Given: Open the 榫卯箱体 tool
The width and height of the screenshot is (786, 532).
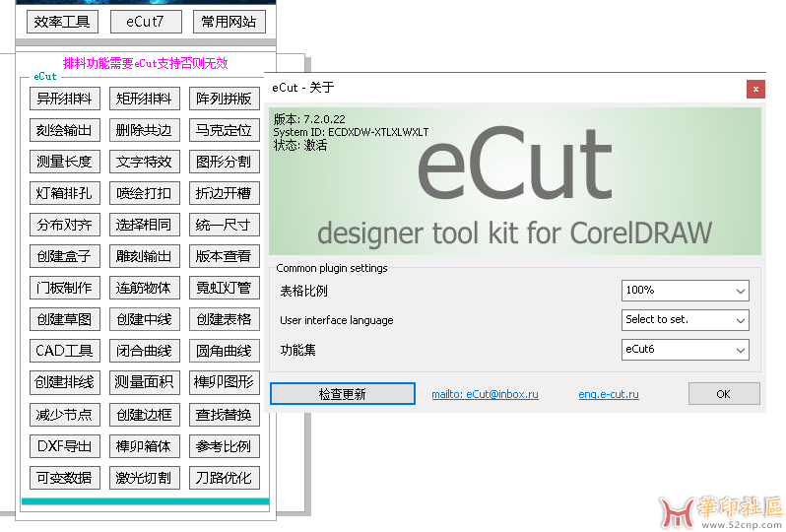Looking at the screenshot, I should (x=145, y=446).
